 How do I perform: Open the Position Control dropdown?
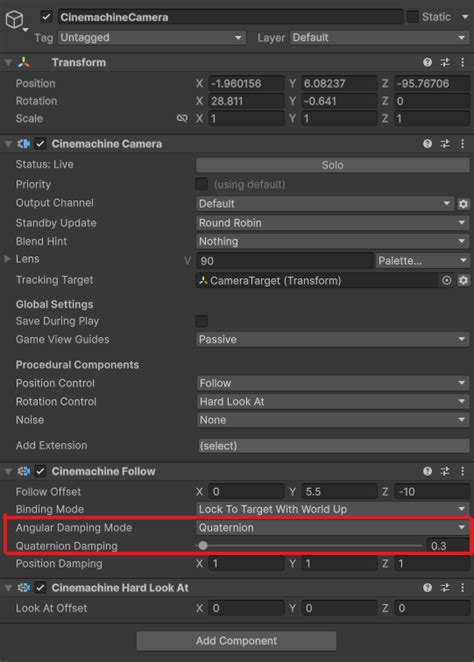(x=333, y=383)
